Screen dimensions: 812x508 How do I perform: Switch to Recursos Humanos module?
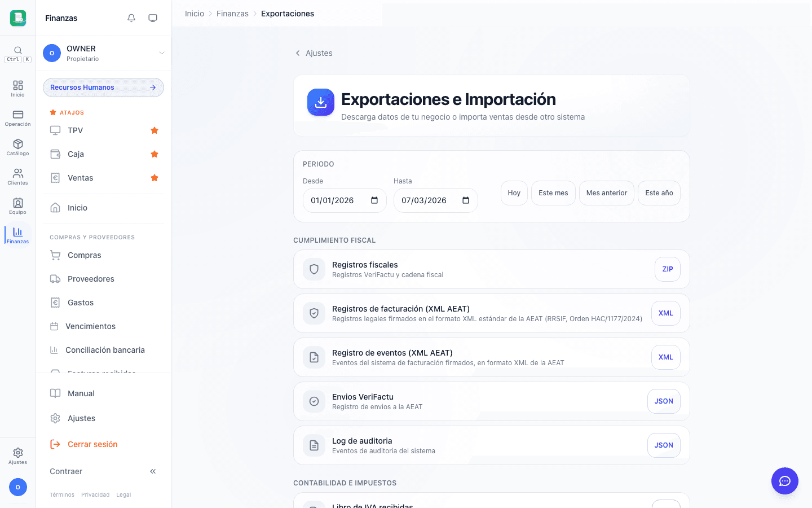pyautogui.click(x=103, y=87)
